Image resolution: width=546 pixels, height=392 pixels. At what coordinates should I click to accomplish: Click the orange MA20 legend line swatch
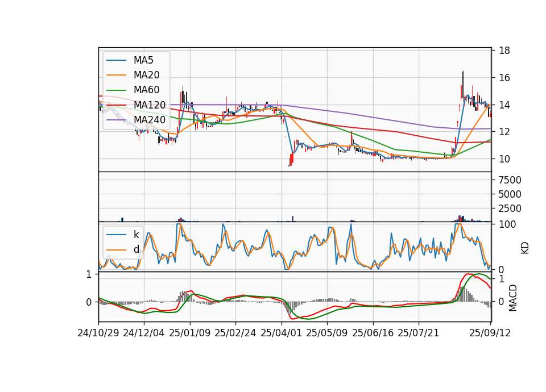[x=116, y=75]
